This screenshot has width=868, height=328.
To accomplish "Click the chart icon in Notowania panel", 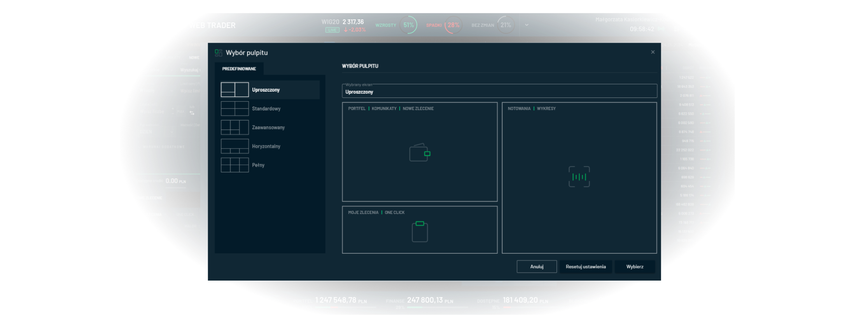I will point(579,177).
